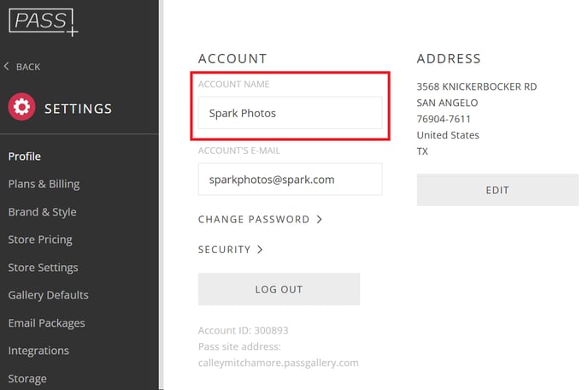The width and height of the screenshot is (588, 390).
Task: Open Gallery Defaults settings
Action: click(48, 295)
